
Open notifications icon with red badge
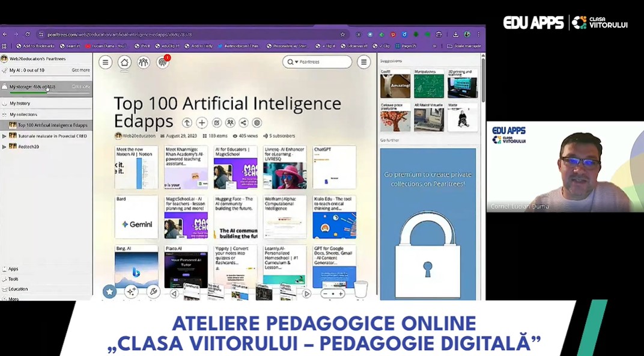tap(163, 62)
